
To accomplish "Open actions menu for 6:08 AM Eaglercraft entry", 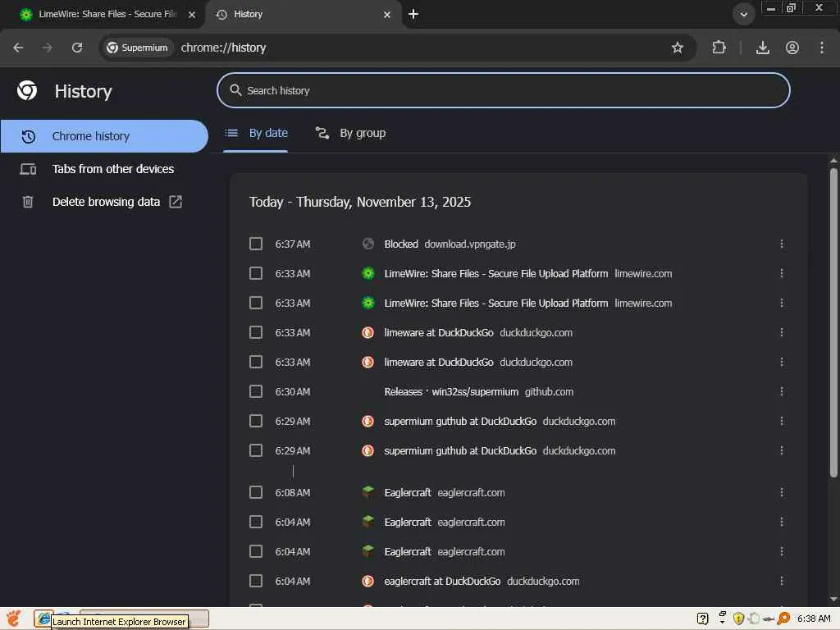I will [x=782, y=492].
